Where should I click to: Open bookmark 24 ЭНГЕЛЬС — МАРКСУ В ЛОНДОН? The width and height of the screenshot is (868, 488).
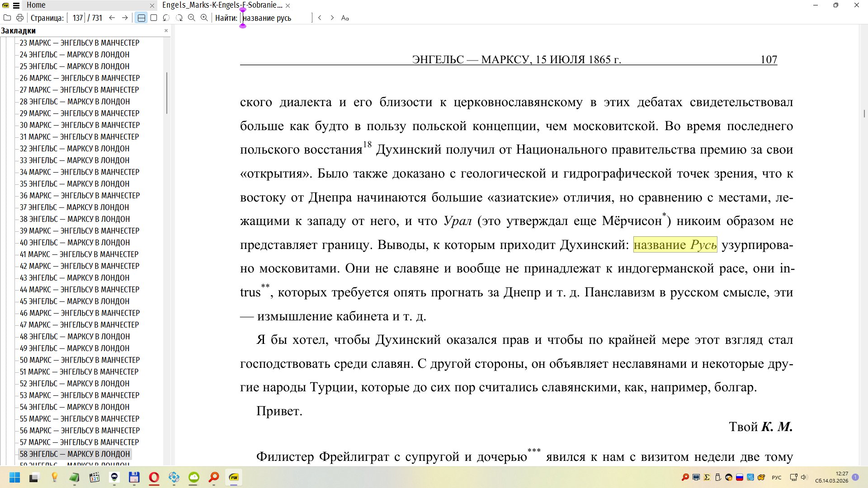tap(74, 55)
